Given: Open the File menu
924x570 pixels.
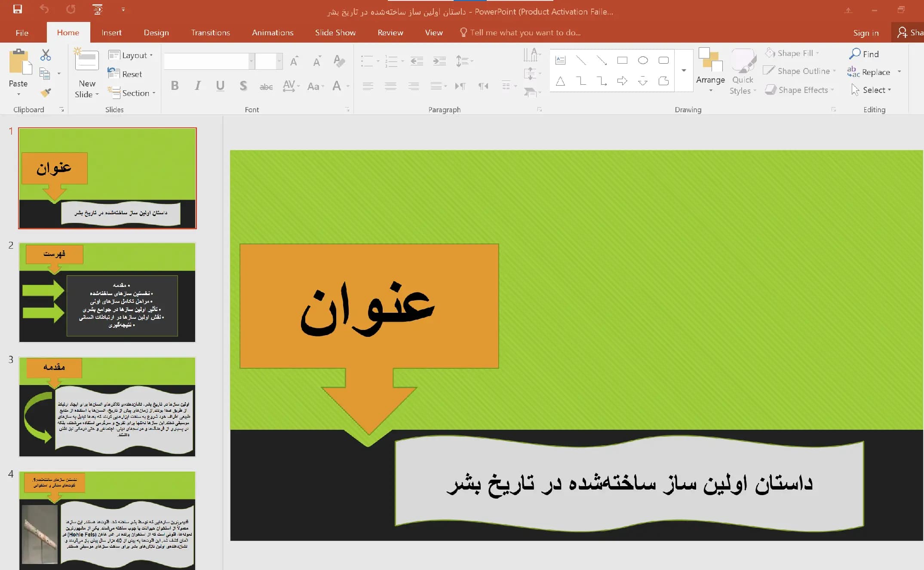Looking at the screenshot, I should click(x=22, y=33).
